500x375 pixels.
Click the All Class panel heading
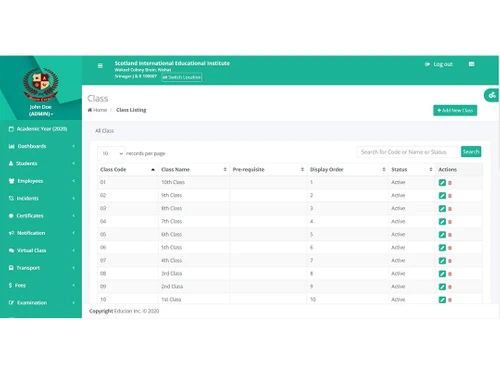pos(104,131)
